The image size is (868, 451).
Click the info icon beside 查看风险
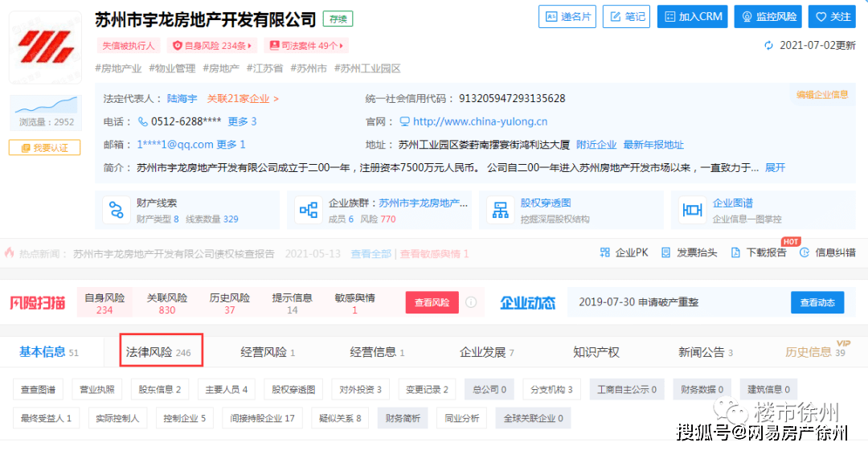coord(470,302)
